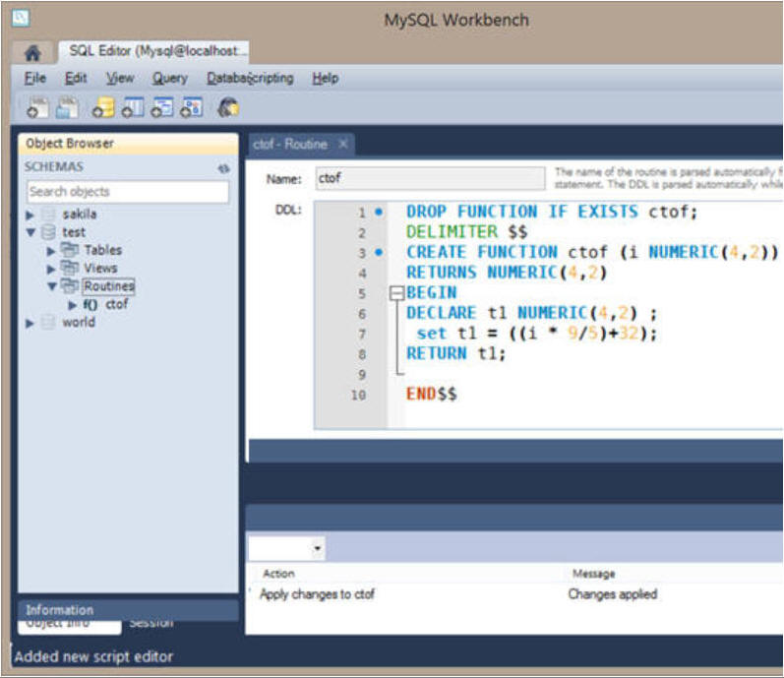
Task: Click the line 1 statement marker dot
Action: [x=379, y=212]
